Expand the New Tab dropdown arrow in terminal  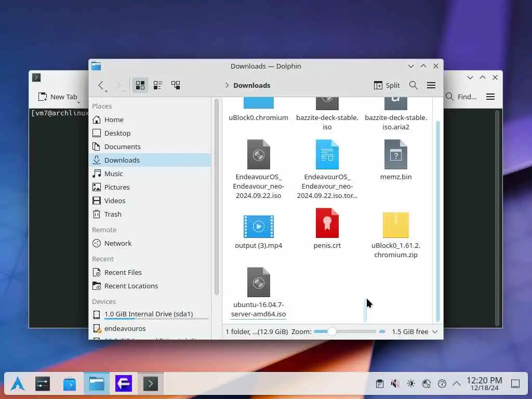[79, 102]
